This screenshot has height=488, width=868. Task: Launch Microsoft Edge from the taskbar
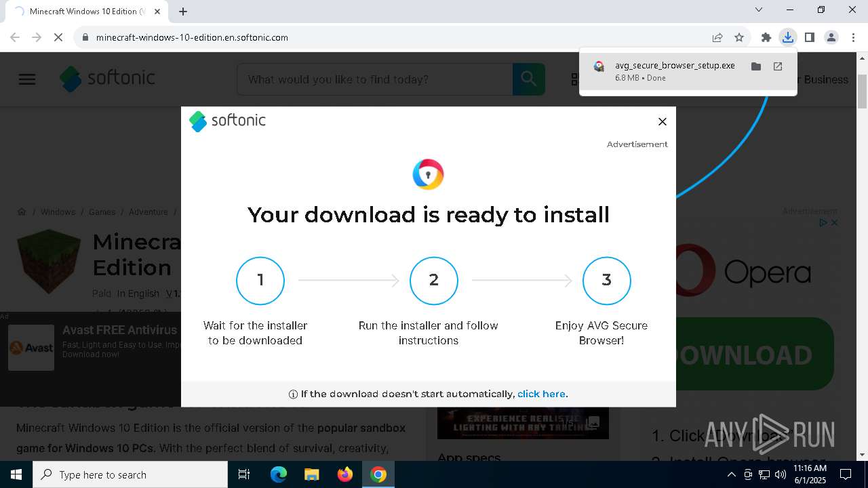279,474
